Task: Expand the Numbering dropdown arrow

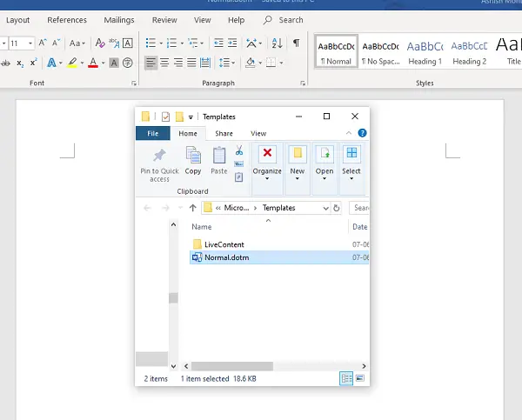Action: (182, 43)
